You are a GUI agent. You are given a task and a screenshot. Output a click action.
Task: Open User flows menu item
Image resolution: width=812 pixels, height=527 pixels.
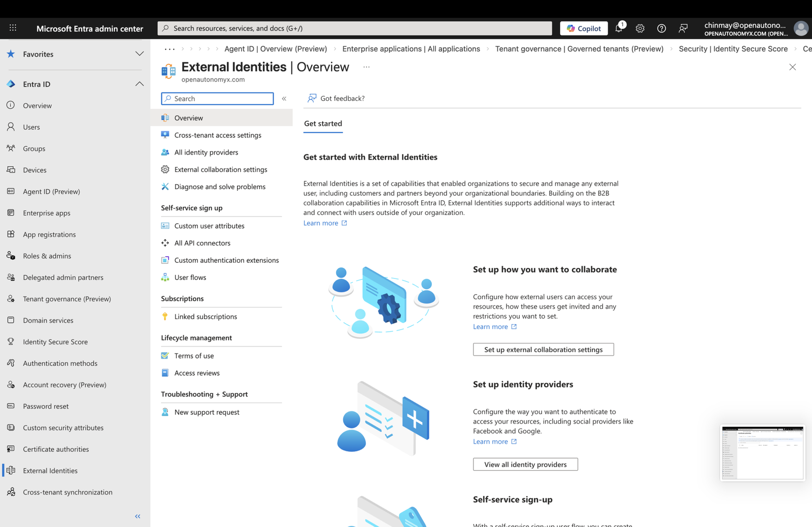coord(190,277)
